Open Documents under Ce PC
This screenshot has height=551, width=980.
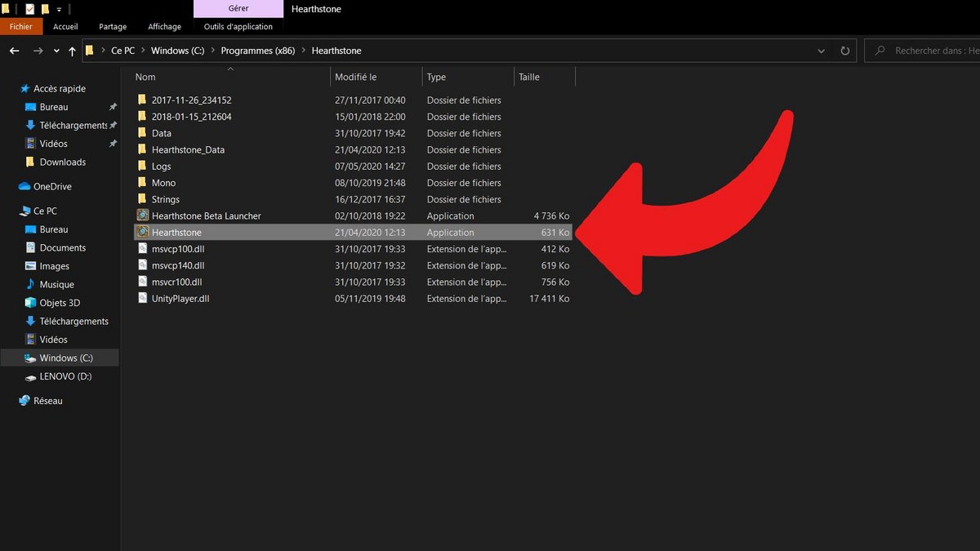(63, 248)
